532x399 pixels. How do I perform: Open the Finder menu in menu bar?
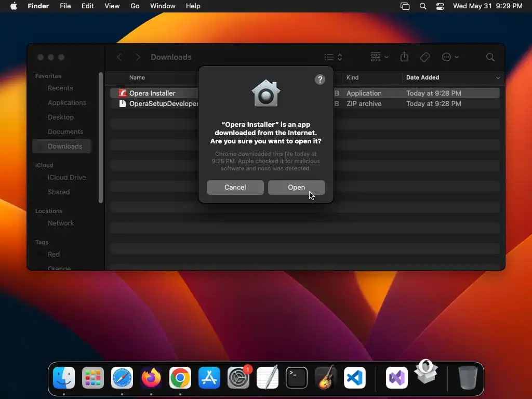(x=38, y=6)
